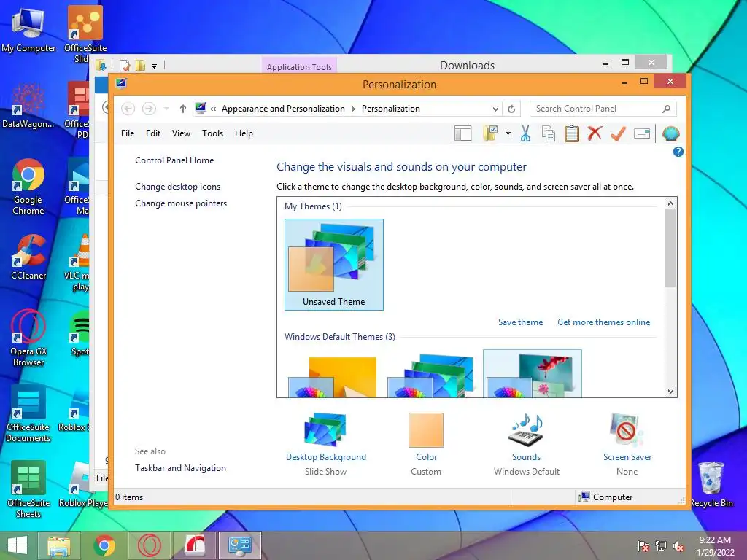Toggle the navigation pane toolbar icon
This screenshot has height=560, width=747.
(462, 134)
